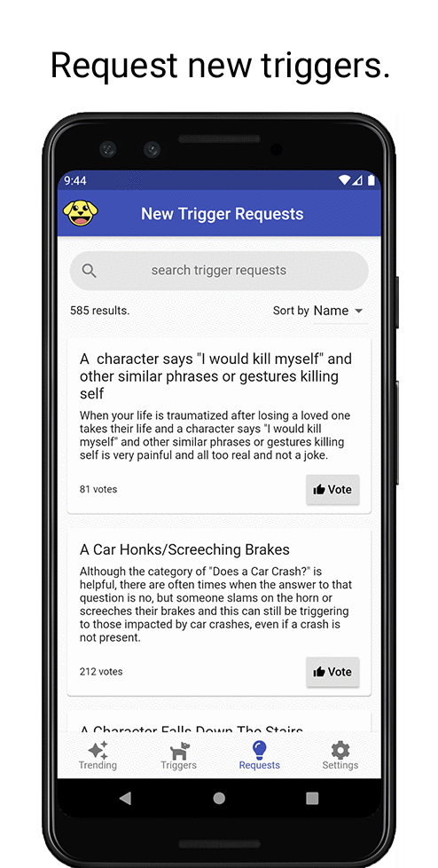438x868 pixels.
Task: Switch to the Trending tab label
Action: tap(98, 765)
